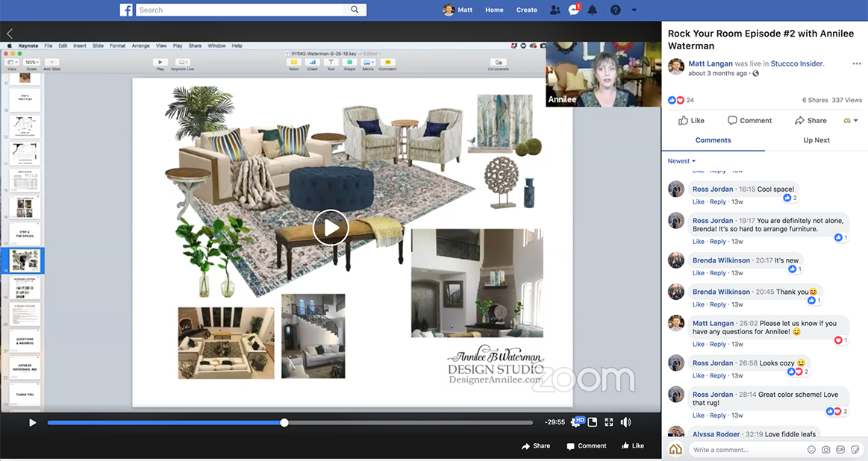Click '337 Views' text
The image size is (868, 461).
(x=846, y=100)
